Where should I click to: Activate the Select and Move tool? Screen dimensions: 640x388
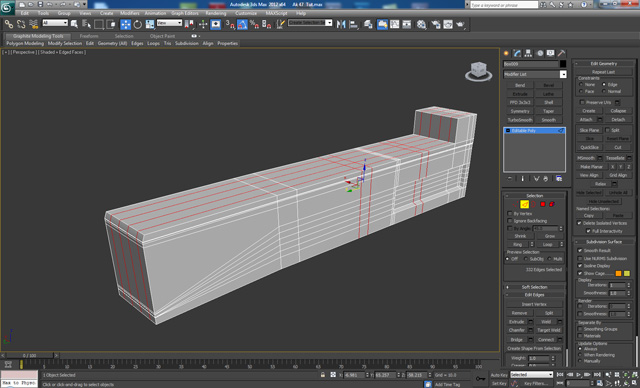click(125, 24)
